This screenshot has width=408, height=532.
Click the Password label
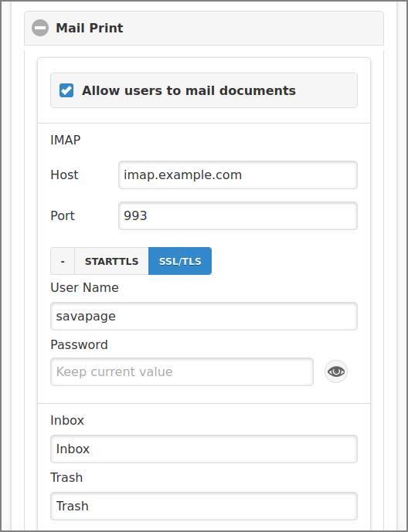[79, 344]
